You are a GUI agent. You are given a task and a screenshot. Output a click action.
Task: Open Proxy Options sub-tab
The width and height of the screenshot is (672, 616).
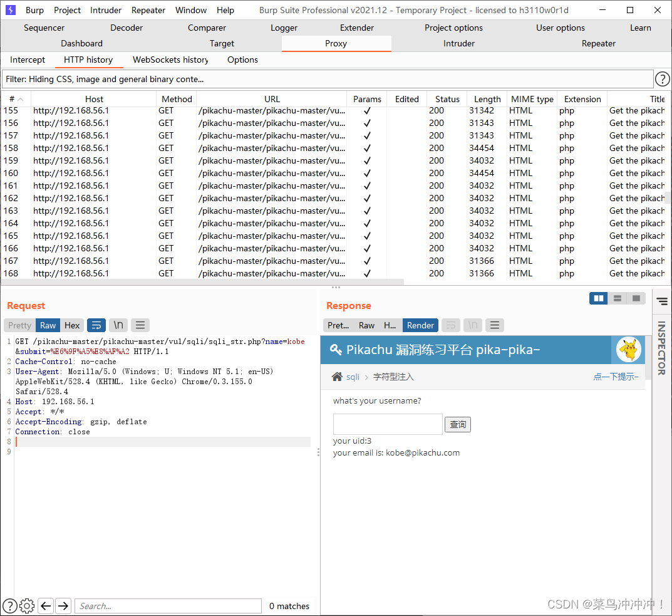(x=242, y=60)
